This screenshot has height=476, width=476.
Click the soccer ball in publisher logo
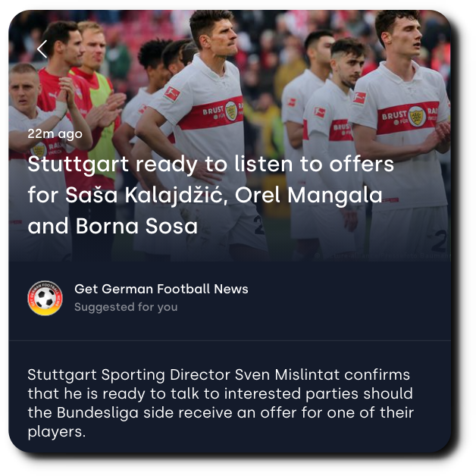45,298
